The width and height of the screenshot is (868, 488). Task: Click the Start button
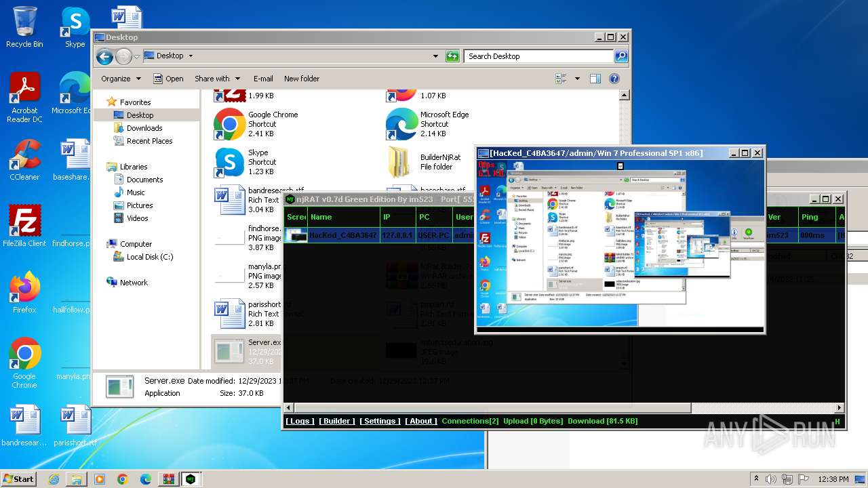tap(18, 479)
